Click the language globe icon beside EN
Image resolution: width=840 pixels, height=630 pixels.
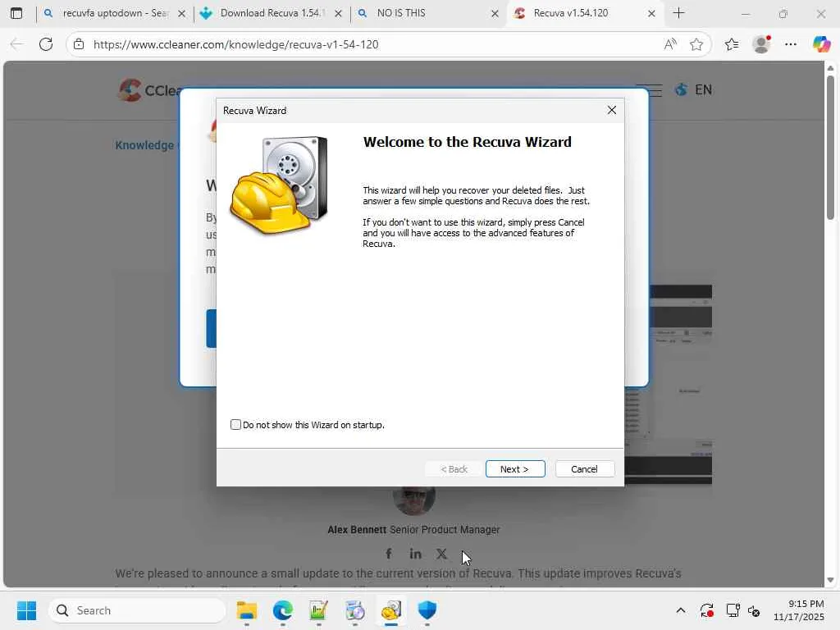coord(681,89)
